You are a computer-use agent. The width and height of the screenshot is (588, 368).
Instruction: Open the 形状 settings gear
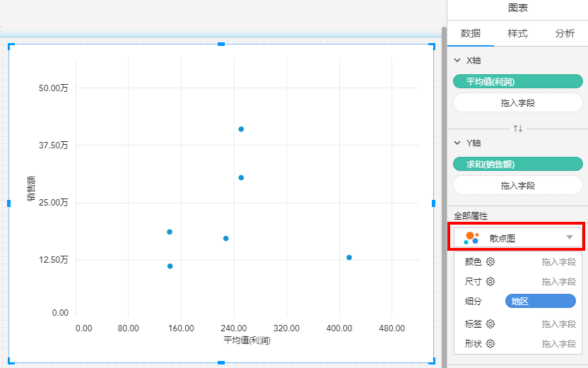pyautogui.click(x=490, y=344)
